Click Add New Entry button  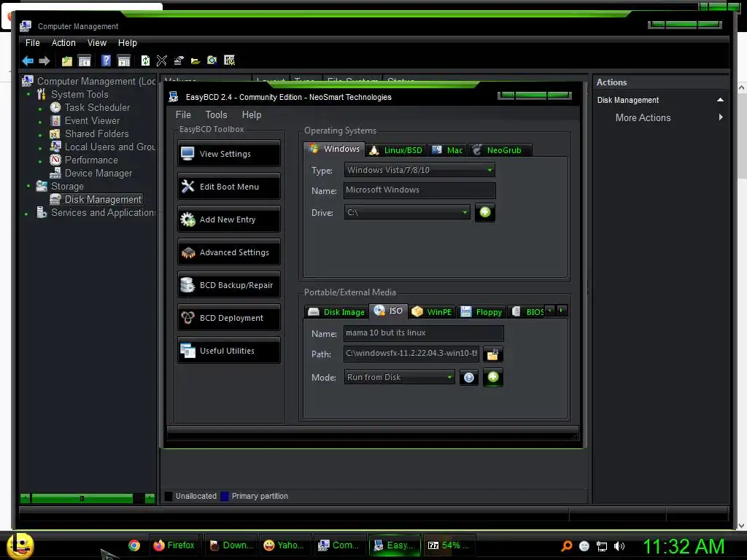pyautogui.click(x=229, y=219)
